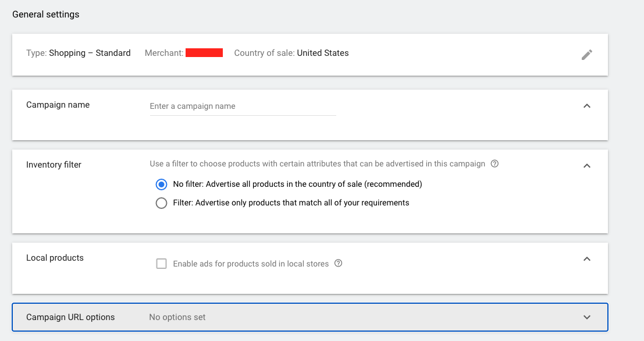Click the "General settings" heading
This screenshot has width=644, height=341.
tap(45, 14)
